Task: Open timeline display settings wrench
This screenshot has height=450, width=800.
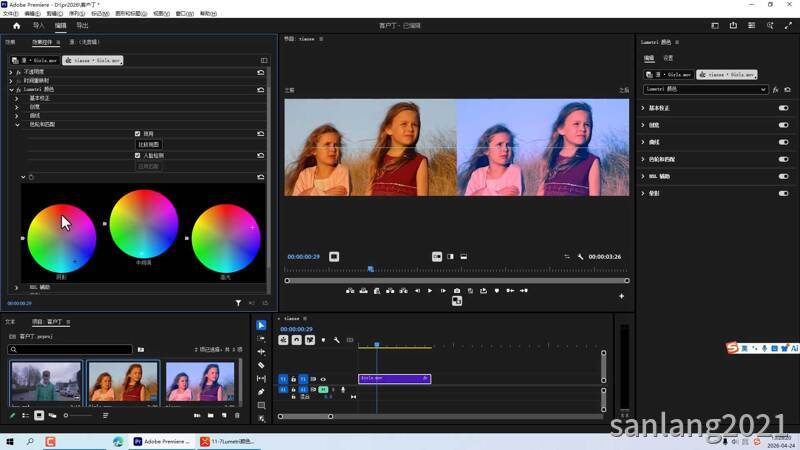Action: (337, 340)
